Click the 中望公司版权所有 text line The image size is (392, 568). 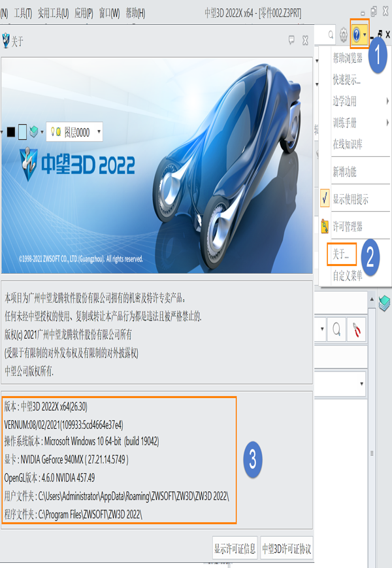coord(29,371)
